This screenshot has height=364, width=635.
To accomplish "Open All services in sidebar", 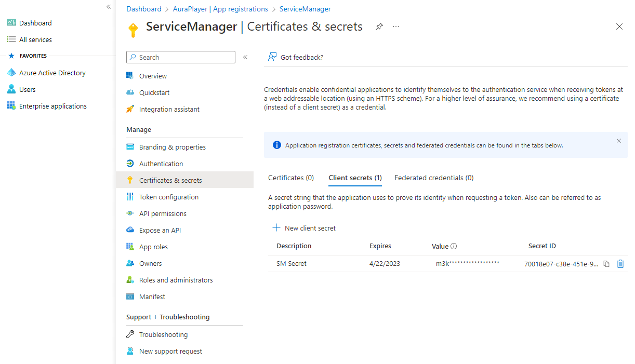I will (x=35, y=39).
